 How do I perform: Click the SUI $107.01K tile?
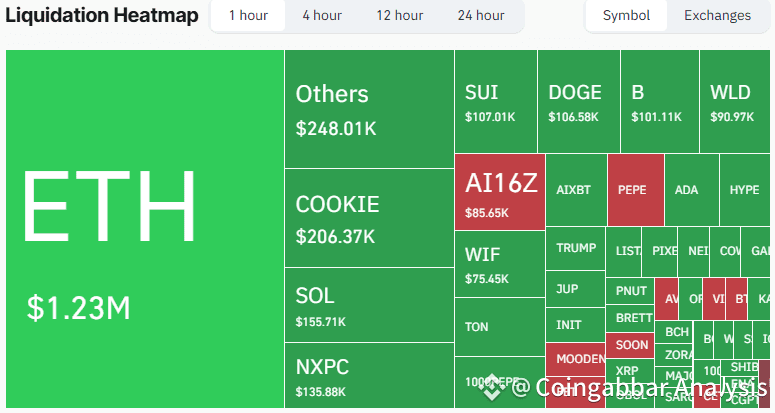tap(496, 102)
